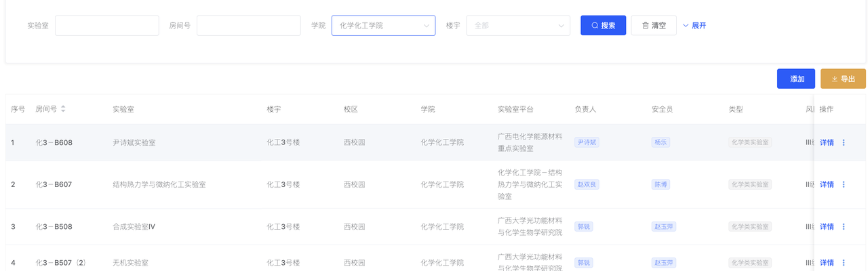Click the 尹诗斌 负责人 tag
This screenshot has height=271, width=868.
point(587,142)
